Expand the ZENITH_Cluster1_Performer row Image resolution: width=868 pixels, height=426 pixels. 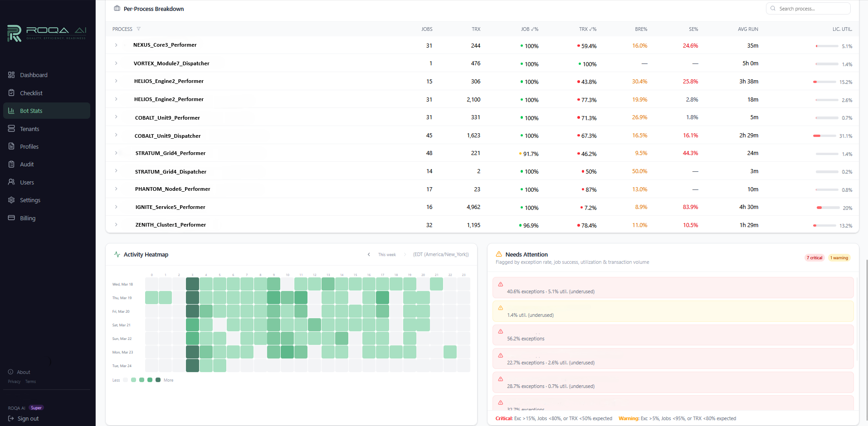117,225
